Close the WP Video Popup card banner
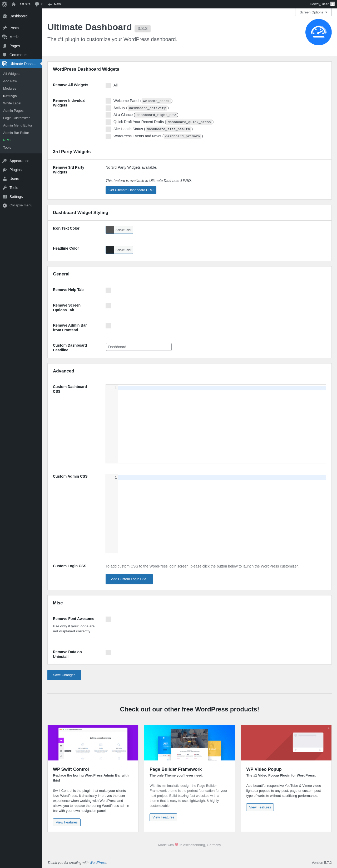This screenshot has width=337, height=868. [x=328, y=728]
